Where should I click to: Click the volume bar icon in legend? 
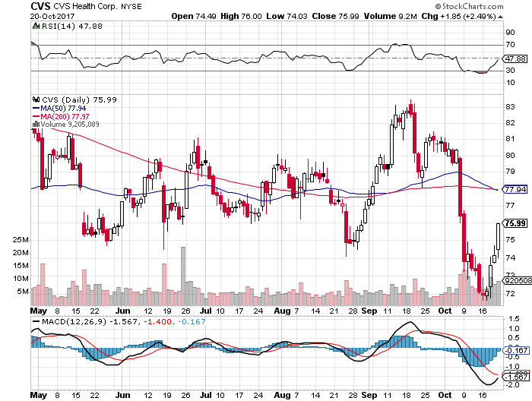point(34,124)
